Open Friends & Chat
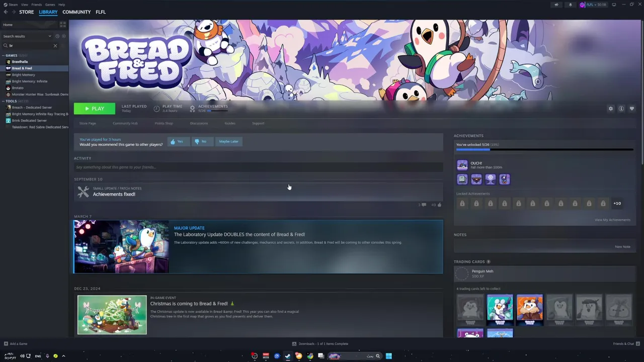This screenshot has height=362, width=644. tap(625, 344)
